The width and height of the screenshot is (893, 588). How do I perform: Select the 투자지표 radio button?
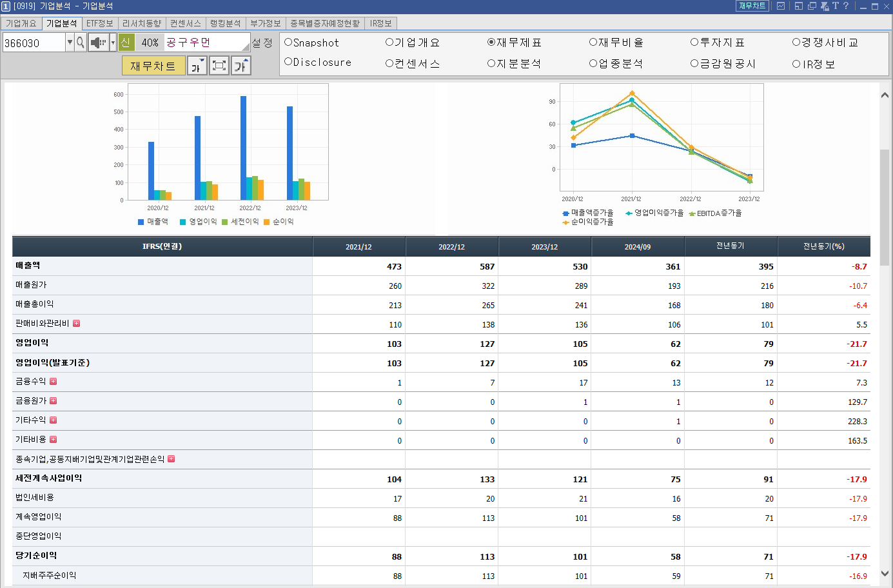(x=694, y=43)
